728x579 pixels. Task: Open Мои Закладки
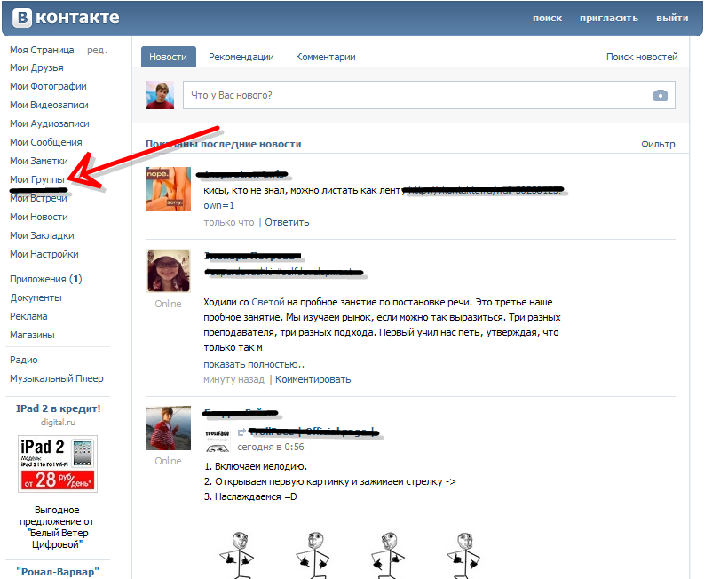click(42, 235)
